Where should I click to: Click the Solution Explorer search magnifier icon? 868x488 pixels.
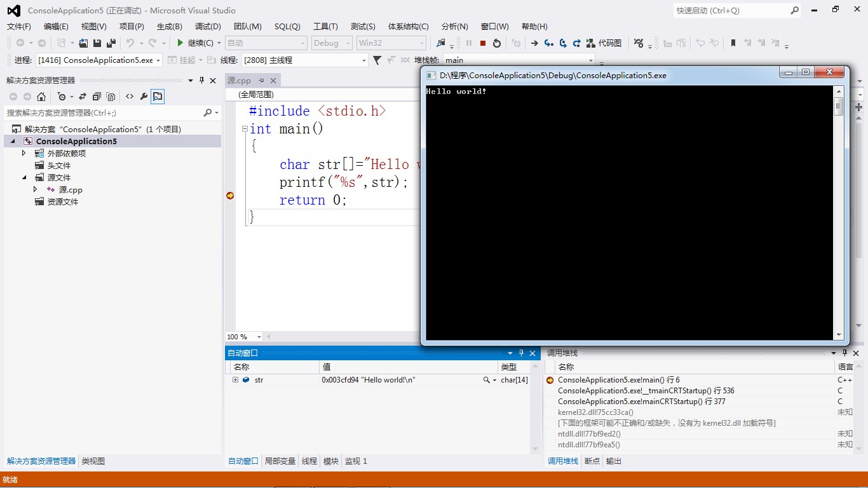tap(207, 112)
